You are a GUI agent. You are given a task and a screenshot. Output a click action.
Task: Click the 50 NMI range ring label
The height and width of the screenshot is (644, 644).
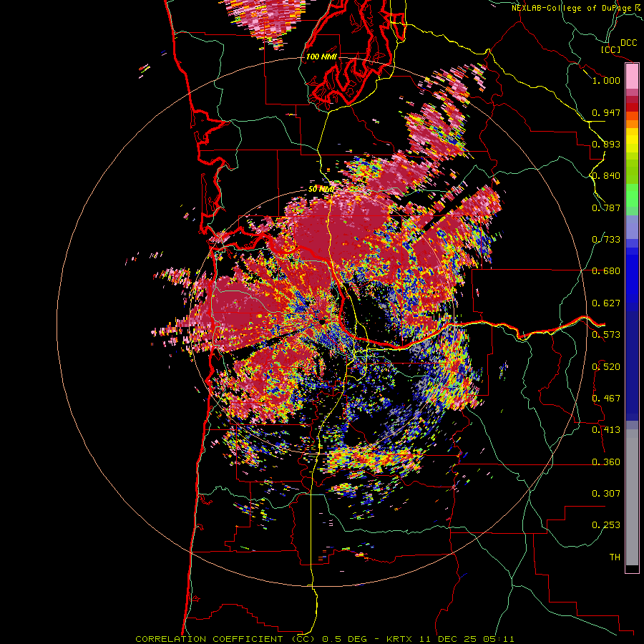click(321, 190)
